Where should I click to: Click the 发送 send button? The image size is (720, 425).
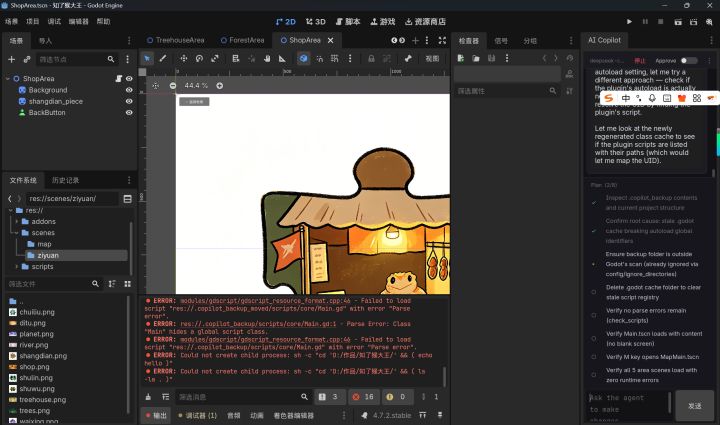coord(694,406)
